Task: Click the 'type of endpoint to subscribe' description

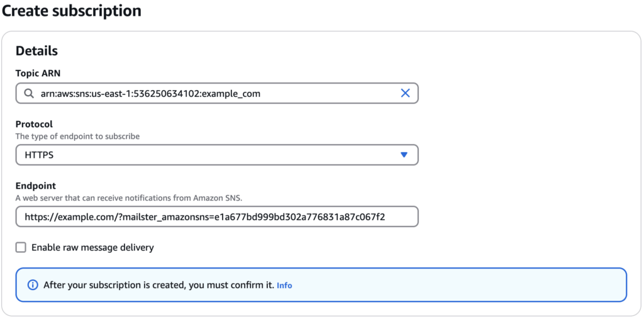Action: pyautogui.click(x=77, y=136)
